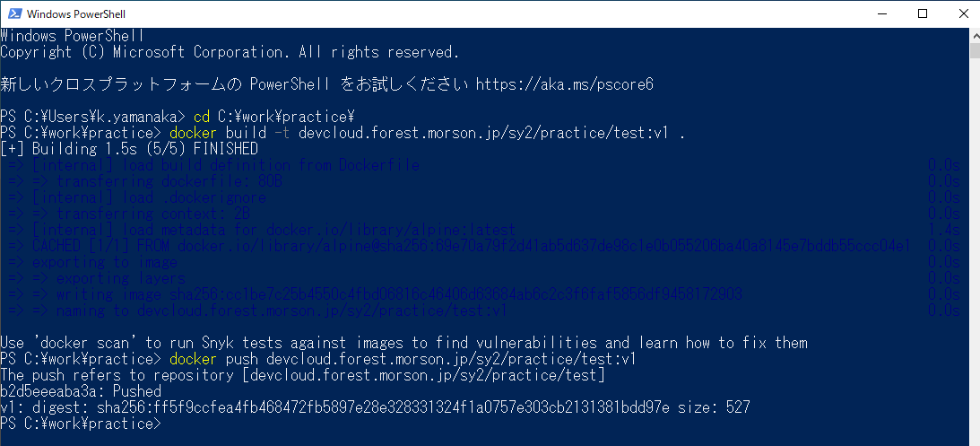Maximize the Windows PowerShell window

[922, 13]
